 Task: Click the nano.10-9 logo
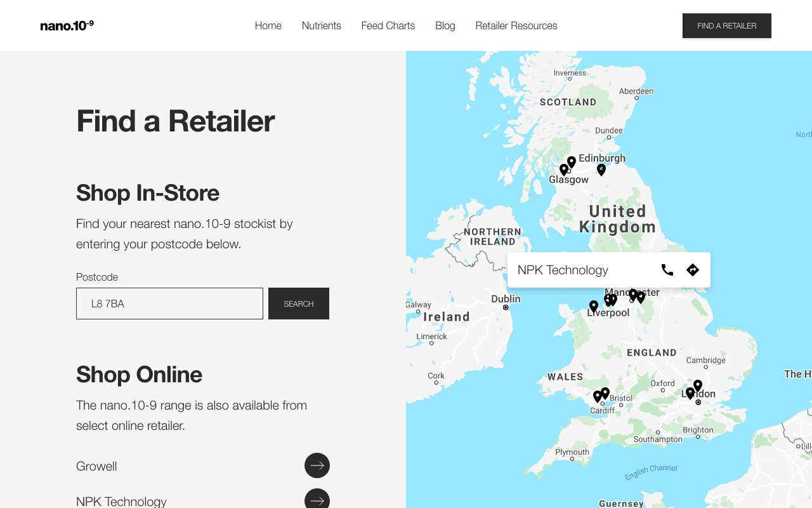[x=67, y=25]
